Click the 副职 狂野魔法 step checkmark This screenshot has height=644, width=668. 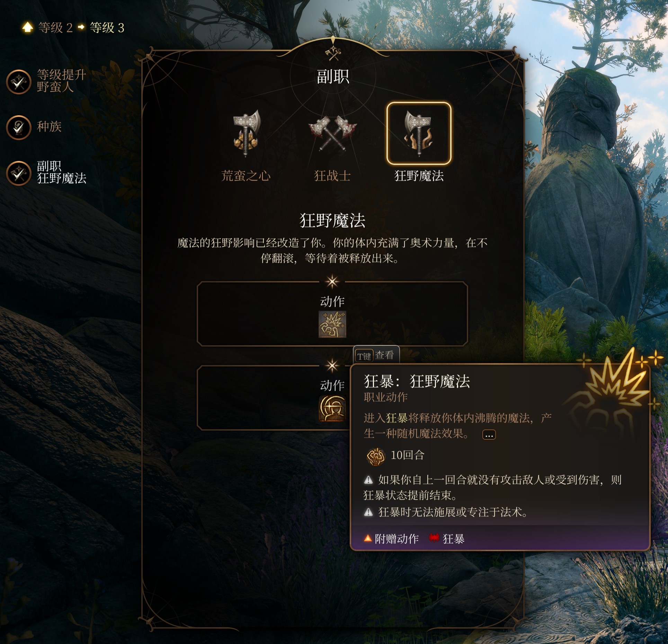19,173
